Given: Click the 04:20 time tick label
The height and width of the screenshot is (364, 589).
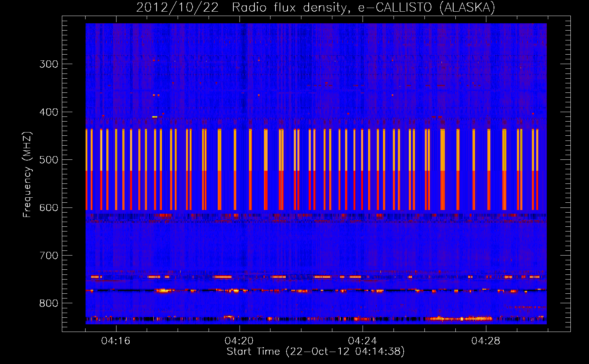Looking at the screenshot, I should [x=239, y=341].
